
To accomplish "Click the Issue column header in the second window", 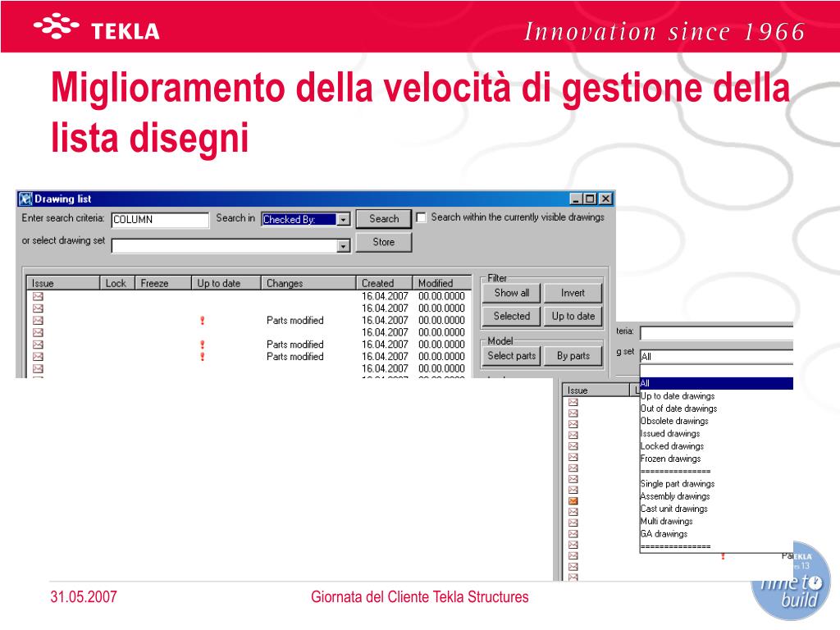I will (x=596, y=390).
